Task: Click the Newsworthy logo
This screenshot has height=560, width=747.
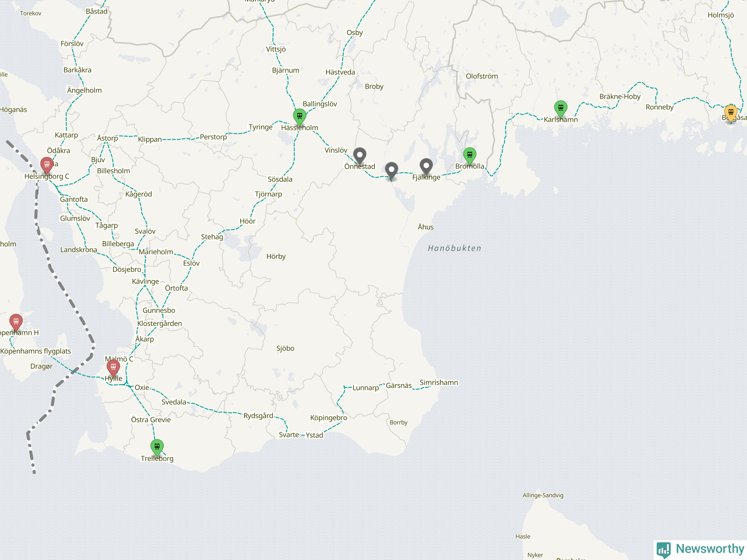Action: tap(700, 549)
